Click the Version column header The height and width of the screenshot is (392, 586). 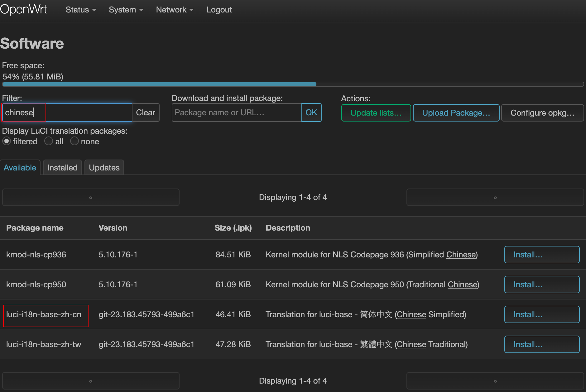coord(113,228)
